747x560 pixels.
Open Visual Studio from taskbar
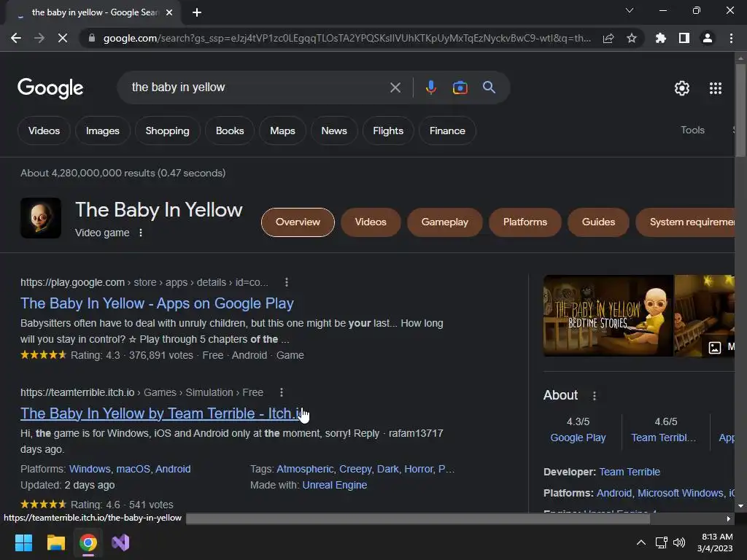click(120, 542)
